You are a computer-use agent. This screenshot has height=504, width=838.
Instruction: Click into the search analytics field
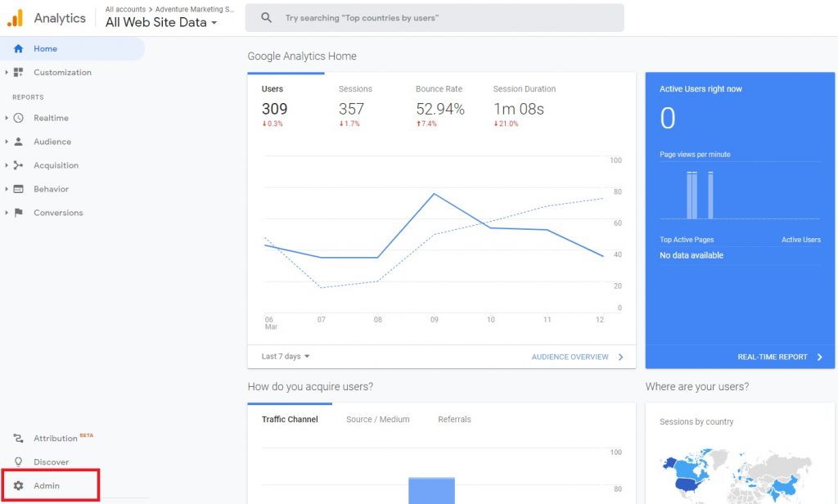435,18
